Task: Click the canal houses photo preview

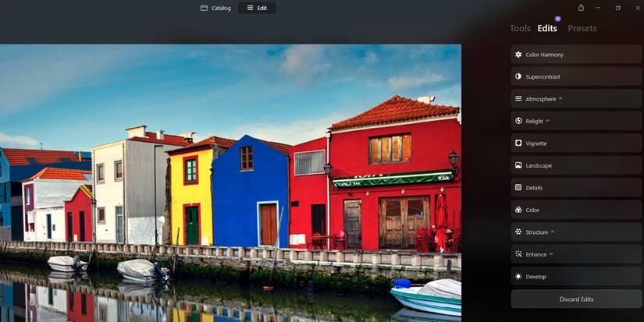Action: coord(230,183)
